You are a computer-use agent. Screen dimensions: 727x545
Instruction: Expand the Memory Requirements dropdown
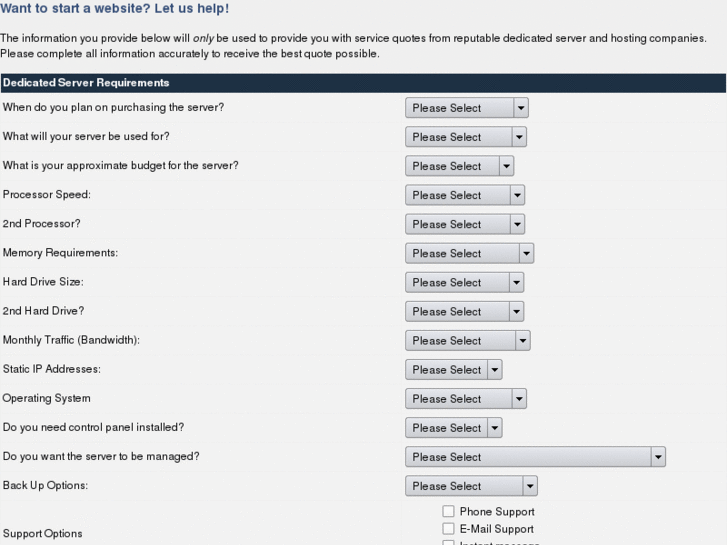[469, 253]
